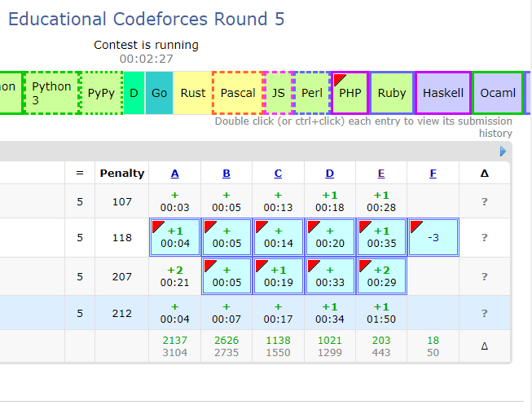Screen dimensions: 532x414
Task: Toggle the Python 3 language filter
Action: click(x=52, y=93)
